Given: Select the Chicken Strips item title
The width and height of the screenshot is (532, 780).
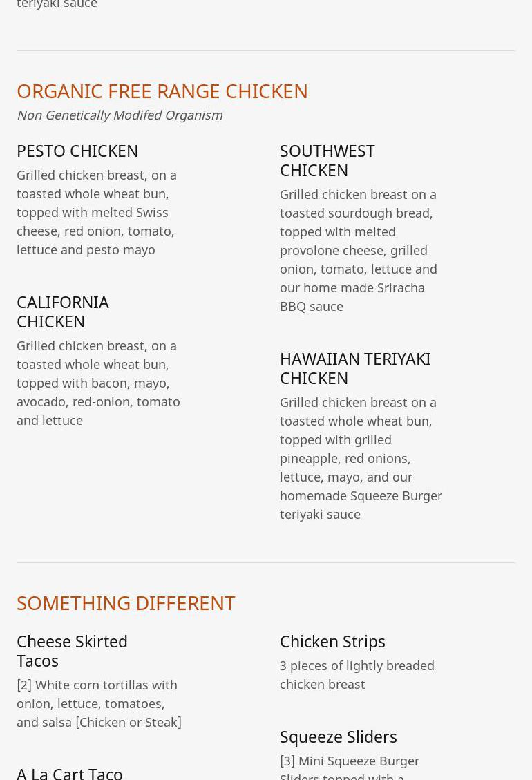Looking at the screenshot, I should coord(332,641).
